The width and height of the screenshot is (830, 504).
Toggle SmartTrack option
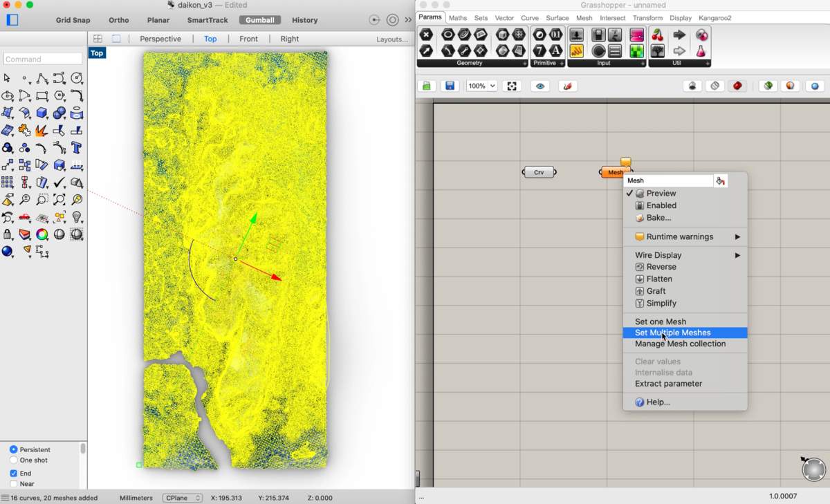tap(207, 20)
